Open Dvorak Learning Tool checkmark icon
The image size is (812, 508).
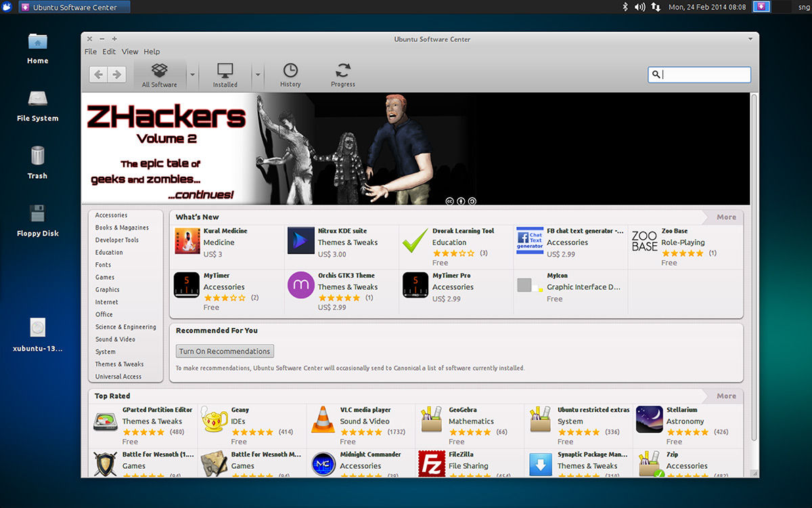(x=415, y=240)
